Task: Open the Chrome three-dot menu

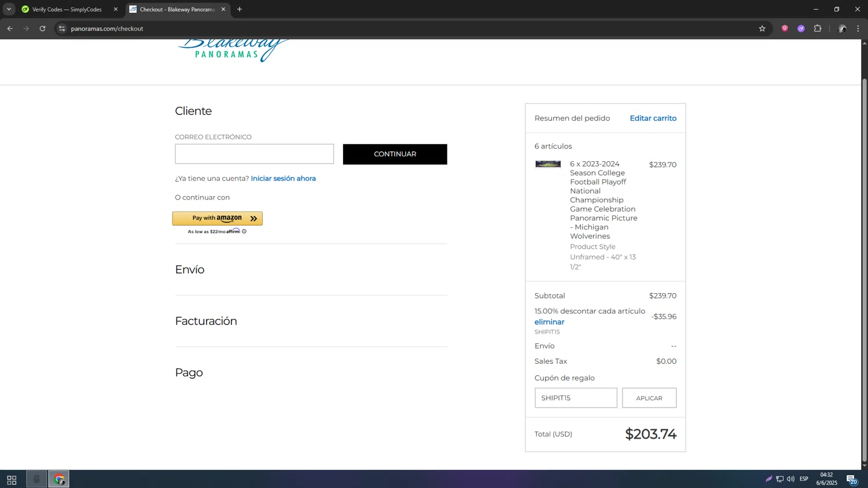Action: [858, 28]
